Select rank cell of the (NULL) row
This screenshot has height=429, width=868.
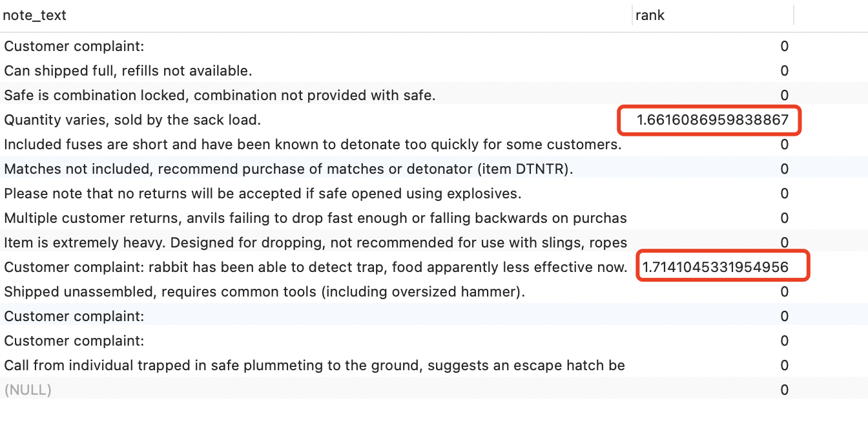click(784, 390)
